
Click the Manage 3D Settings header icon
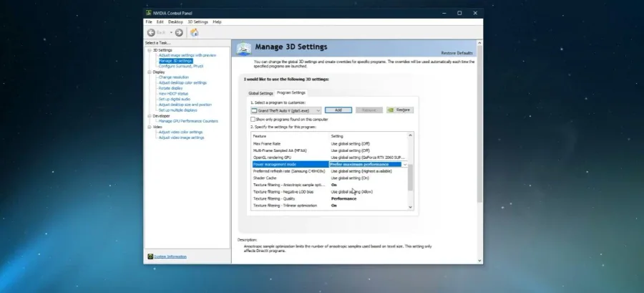244,49
